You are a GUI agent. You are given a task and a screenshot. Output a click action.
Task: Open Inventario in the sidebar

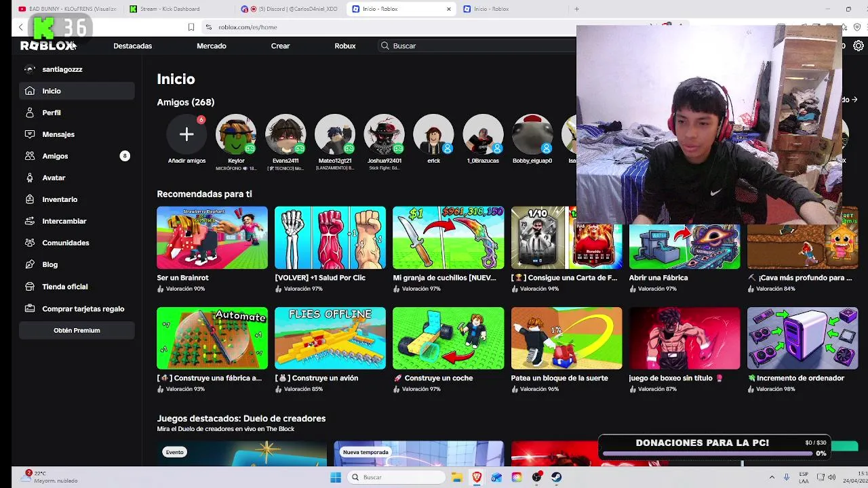(77, 199)
